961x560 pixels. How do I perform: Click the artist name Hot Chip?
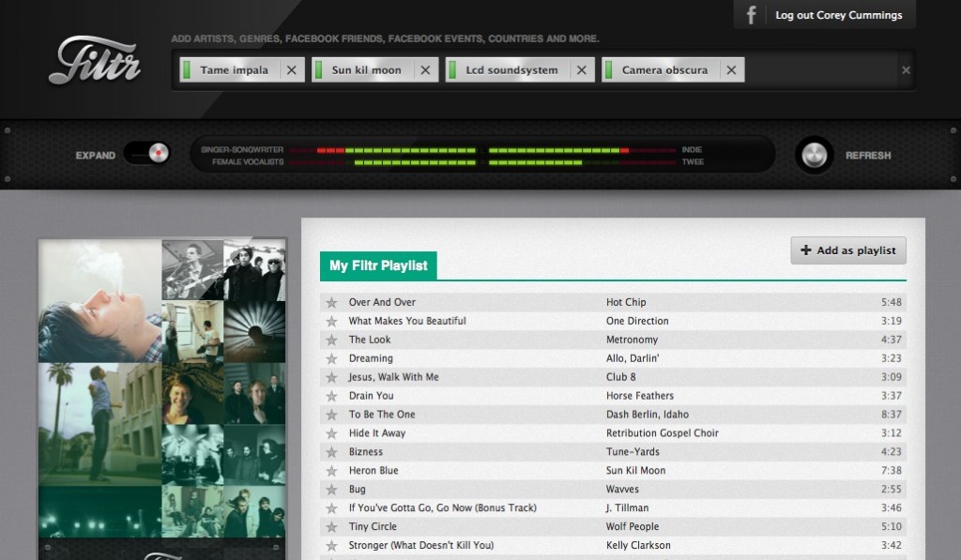coord(626,302)
